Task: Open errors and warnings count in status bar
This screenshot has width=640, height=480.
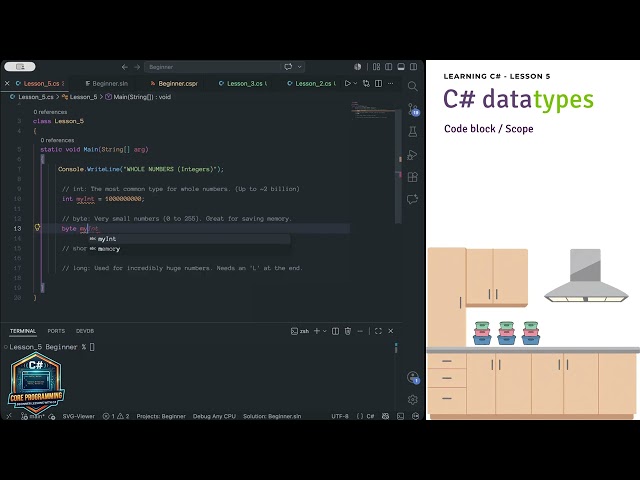Action: pos(116,416)
